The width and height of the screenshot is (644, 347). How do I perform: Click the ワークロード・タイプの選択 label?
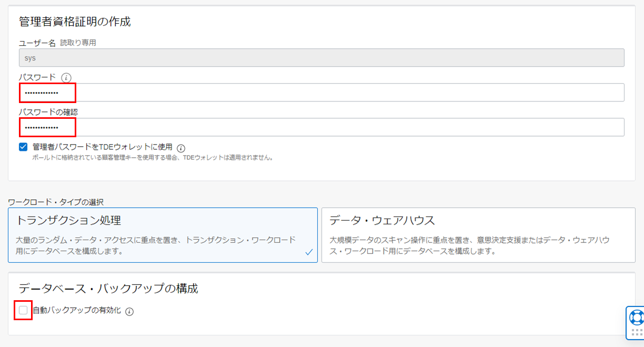point(56,202)
